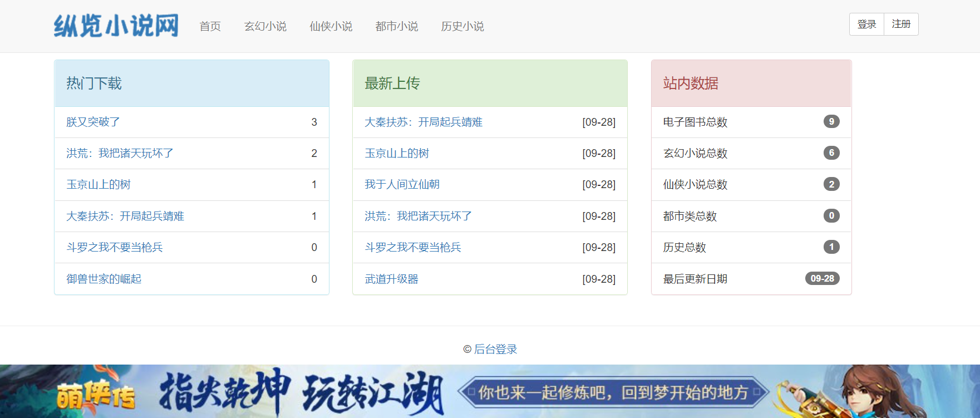The image size is (980, 418).
Task: Open 朕又突破了 in hot downloads
Action: pyautogui.click(x=93, y=122)
